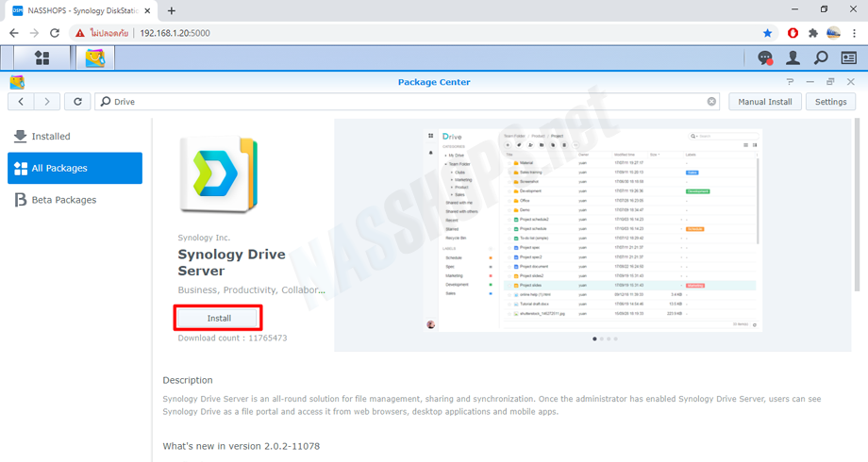The width and height of the screenshot is (868, 462).
Task: Click the Synology Drive Server package icon
Action: coord(219,174)
